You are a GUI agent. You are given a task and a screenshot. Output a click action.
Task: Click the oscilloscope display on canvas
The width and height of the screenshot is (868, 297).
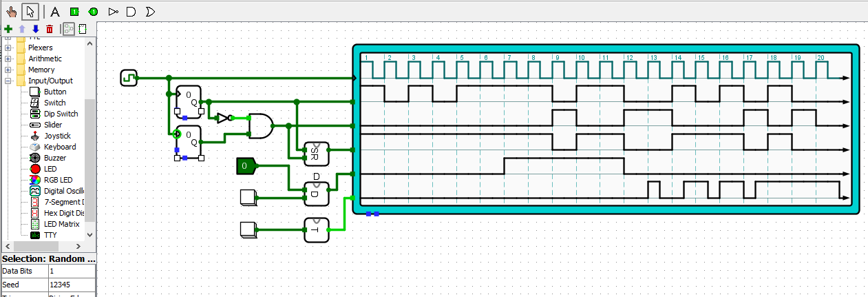606,129
